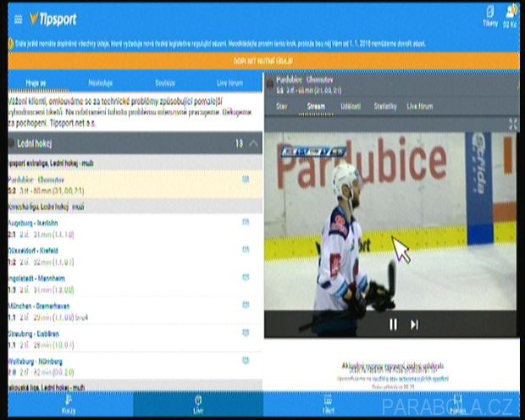Switch to the Následuje tab
This screenshot has height=420, width=525.
pyautogui.click(x=101, y=83)
